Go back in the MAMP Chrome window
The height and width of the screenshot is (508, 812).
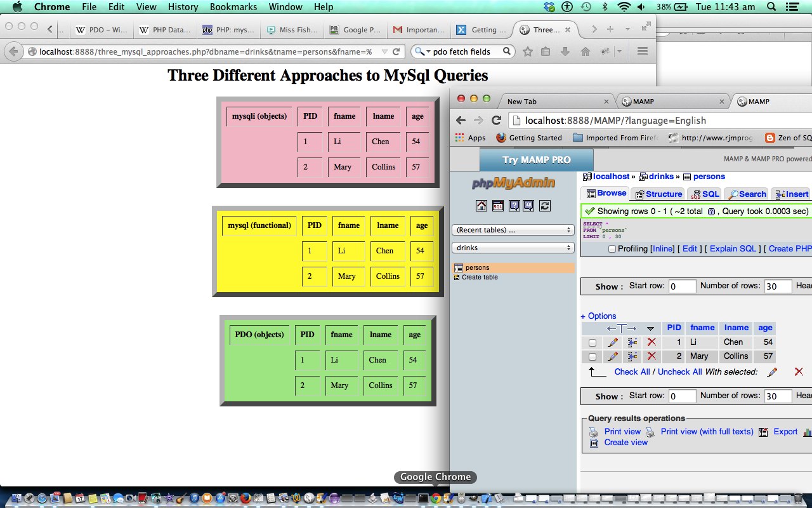click(x=461, y=121)
